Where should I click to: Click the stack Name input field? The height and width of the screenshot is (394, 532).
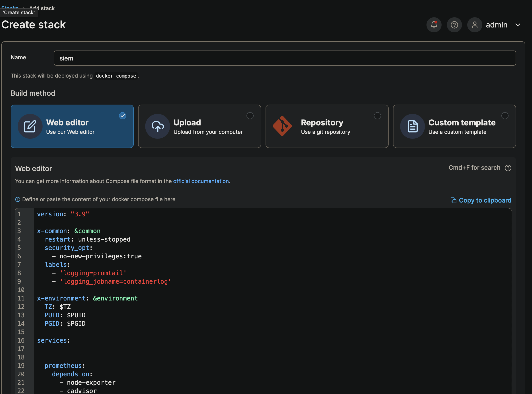click(x=285, y=58)
